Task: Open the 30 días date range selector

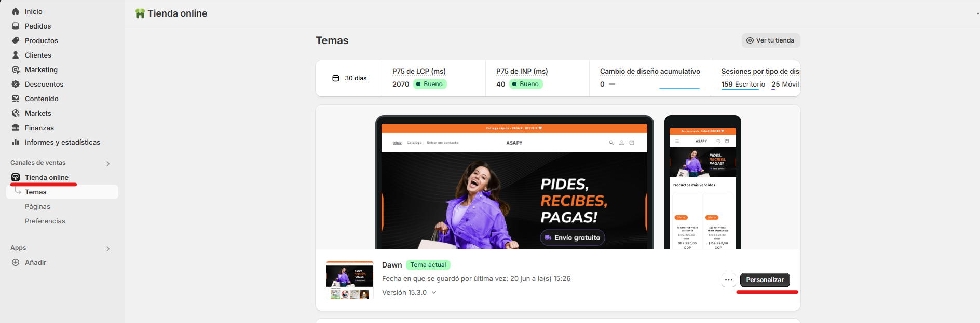Action: pyautogui.click(x=349, y=78)
